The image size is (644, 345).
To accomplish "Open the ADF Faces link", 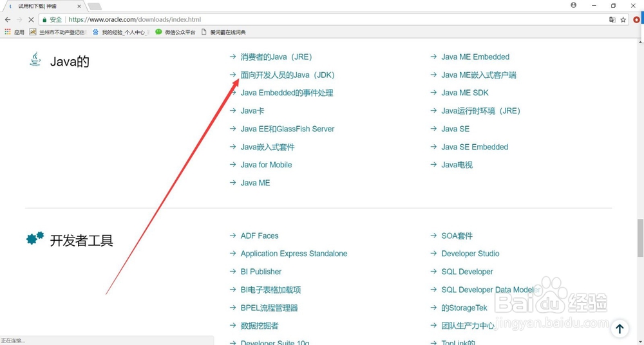I will point(260,236).
